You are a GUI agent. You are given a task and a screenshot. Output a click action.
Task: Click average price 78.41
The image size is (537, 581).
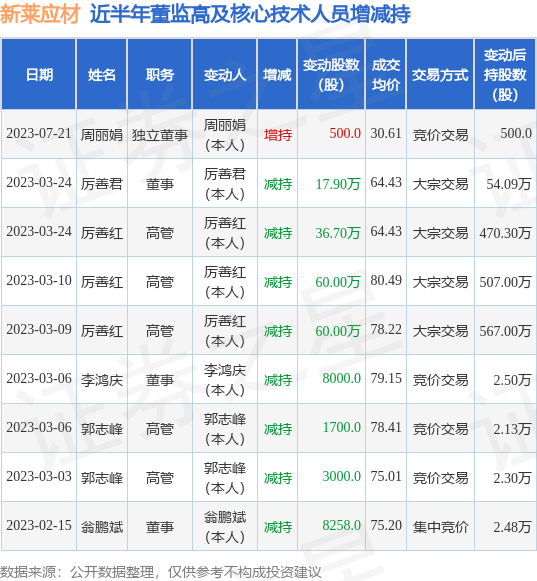click(x=386, y=428)
